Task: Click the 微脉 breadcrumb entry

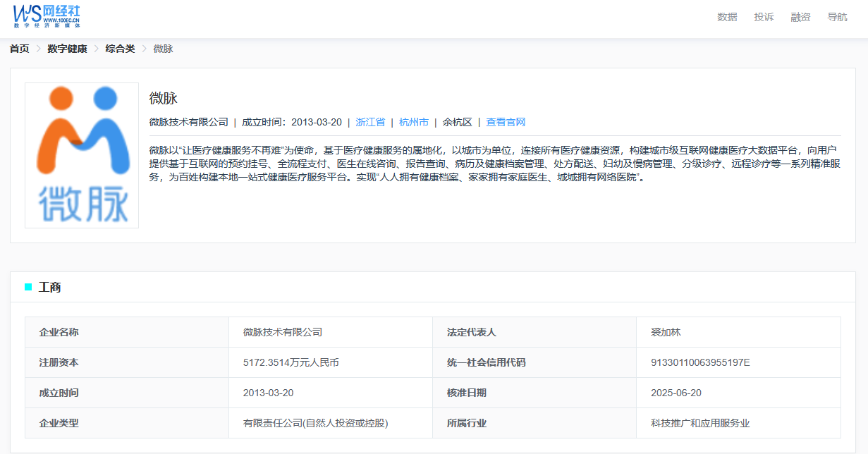Action: 162,49
